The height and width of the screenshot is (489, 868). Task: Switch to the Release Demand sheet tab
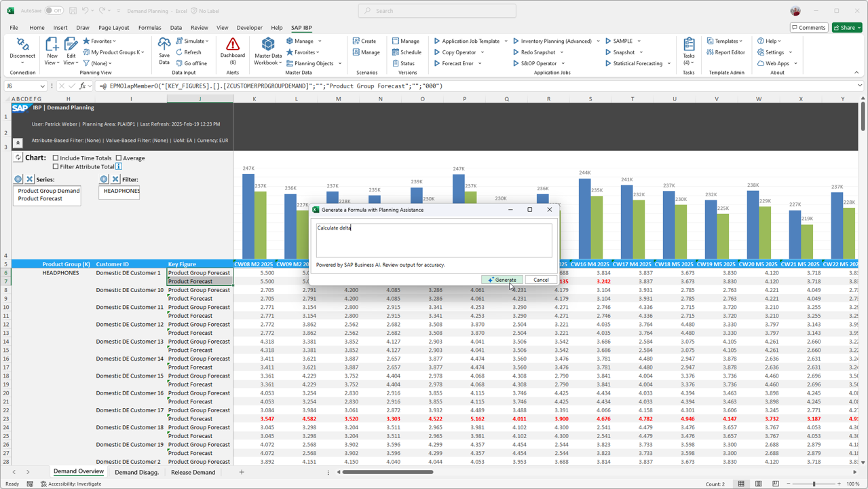[193, 472]
